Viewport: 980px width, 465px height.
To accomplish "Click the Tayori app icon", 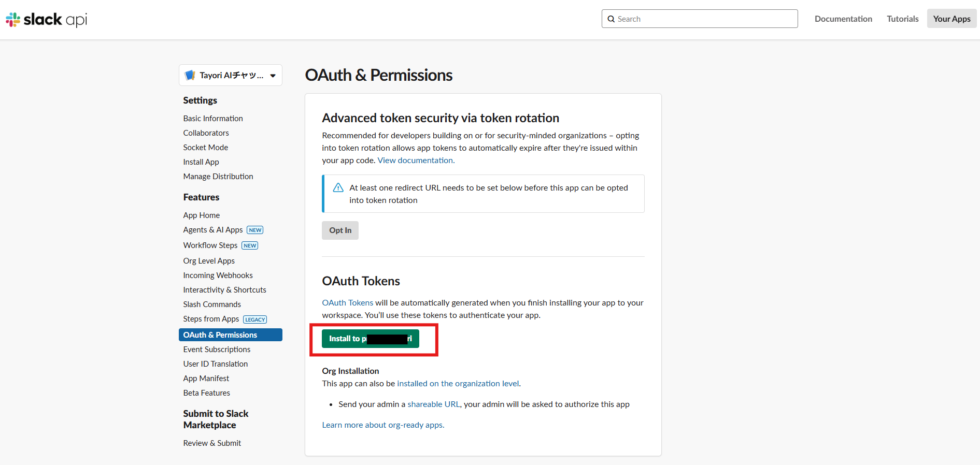I will point(190,75).
